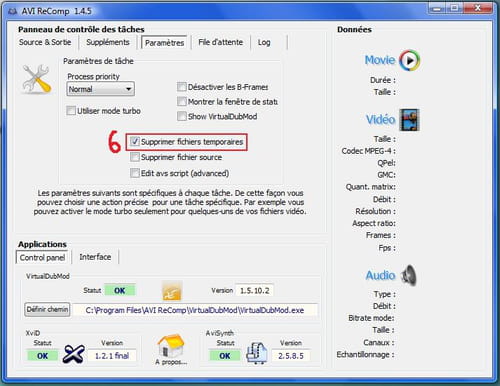This screenshot has width=500, height=386.
Task: Click the Vidéo film strip icon
Action: 410,120
